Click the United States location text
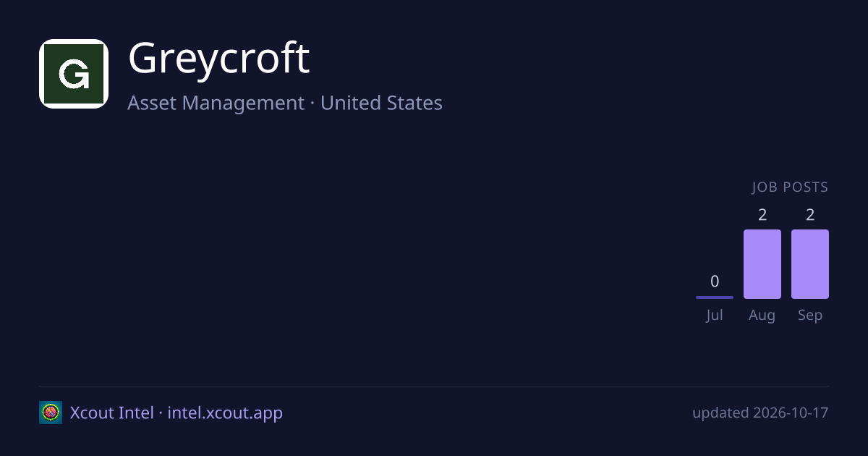The height and width of the screenshot is (456, 868). [381, 104]
